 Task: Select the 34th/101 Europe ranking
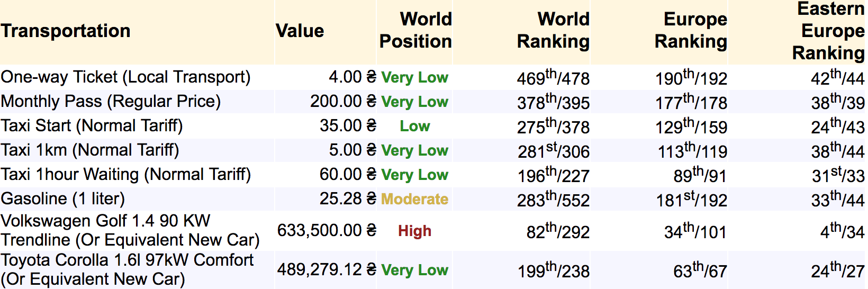[695, 231]
